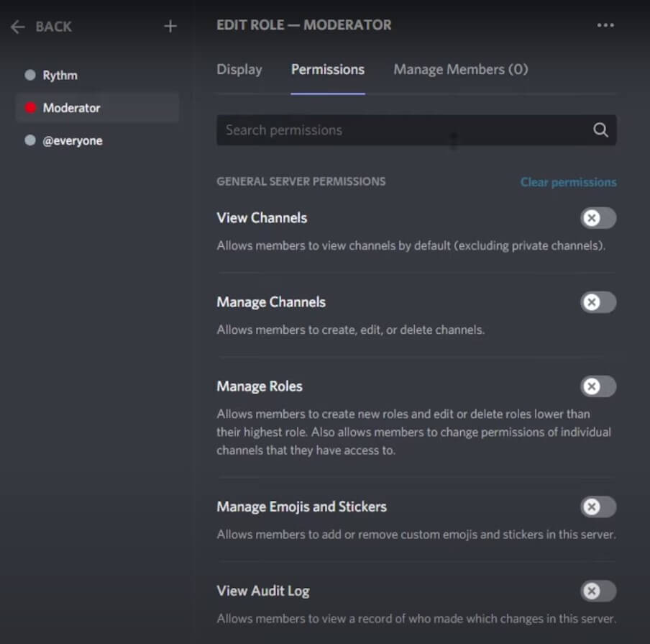The image size is (650, 644).
Task: Switch on View Audit Log permission
Action: [598, 591]
